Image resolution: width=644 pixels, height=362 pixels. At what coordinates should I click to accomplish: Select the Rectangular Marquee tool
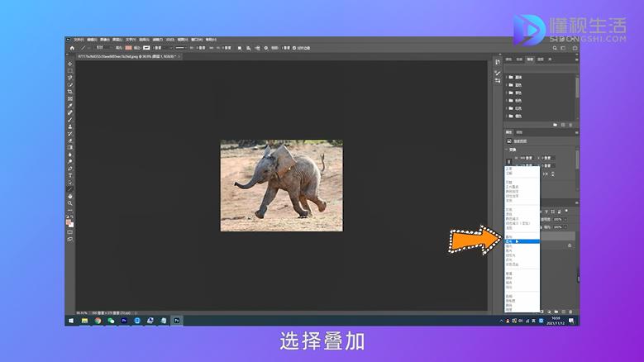click(x=69, y=70)
